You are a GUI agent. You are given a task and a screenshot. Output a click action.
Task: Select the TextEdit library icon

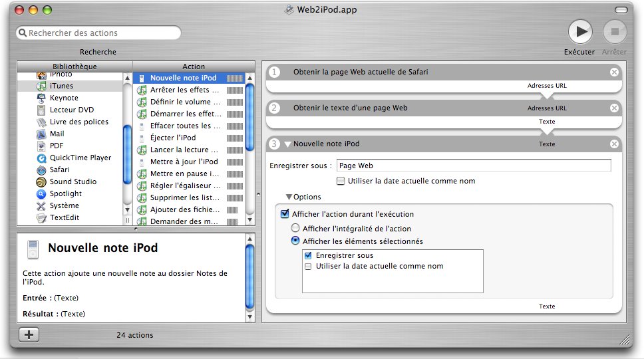click(41, 217)
